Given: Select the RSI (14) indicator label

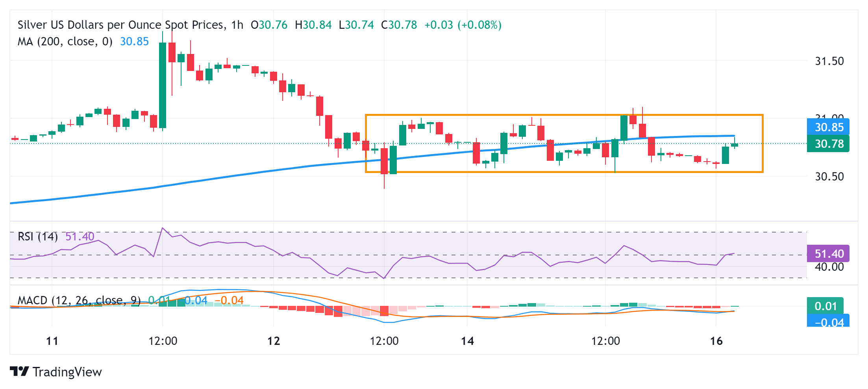Looking at the screenshot, I should tap(38, 236).
